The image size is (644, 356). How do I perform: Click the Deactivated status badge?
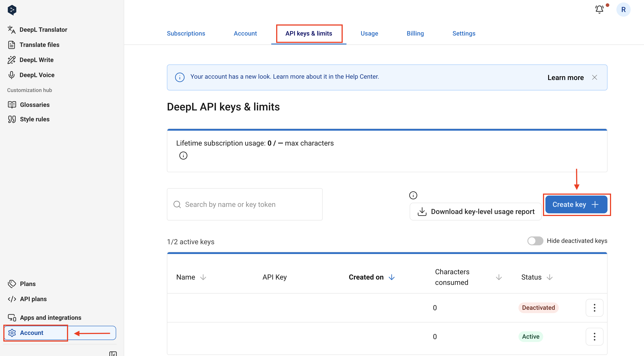click(538, 308)
